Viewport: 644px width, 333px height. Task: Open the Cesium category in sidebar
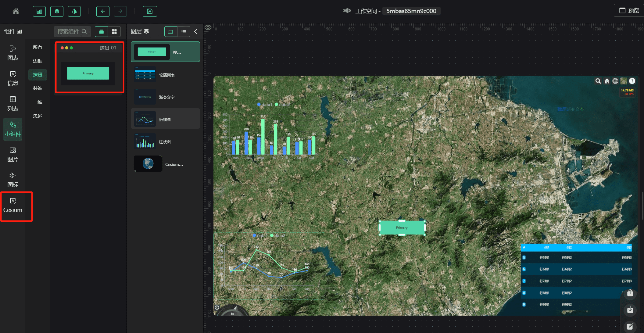13,206
